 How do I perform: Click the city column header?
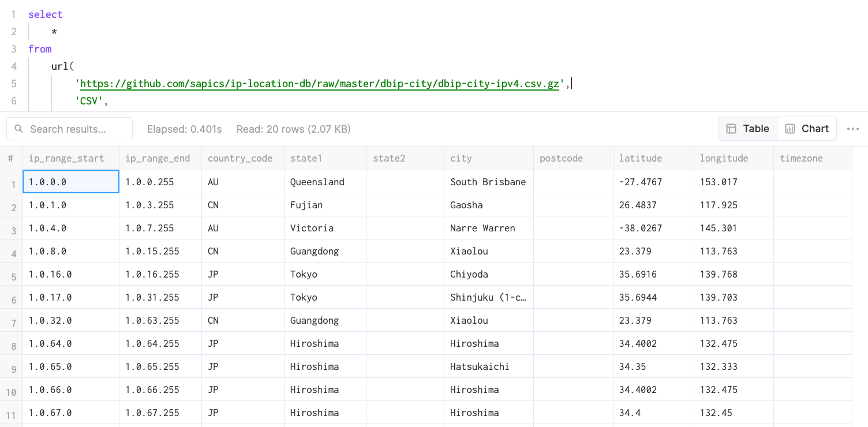461,158
